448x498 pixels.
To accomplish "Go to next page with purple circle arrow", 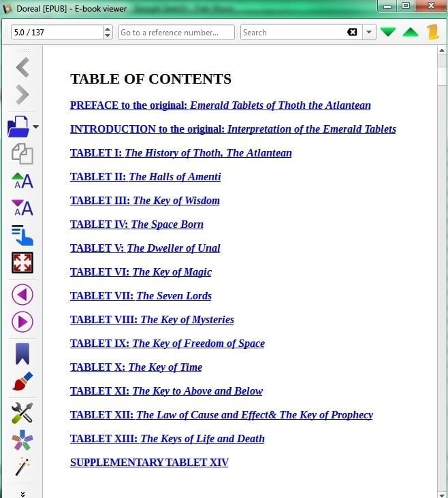I will (22, 322).
